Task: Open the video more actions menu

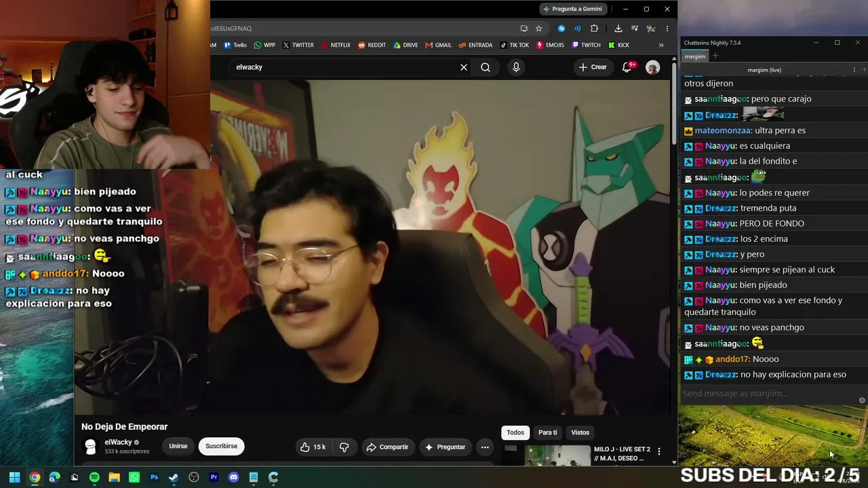Action: tap(485, 447)
